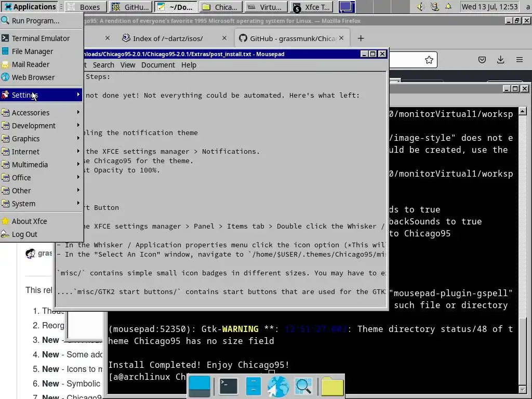Viewport: 532px width, 399px height.
Task: Click the volume speaker tray icon
Action: 421,7
